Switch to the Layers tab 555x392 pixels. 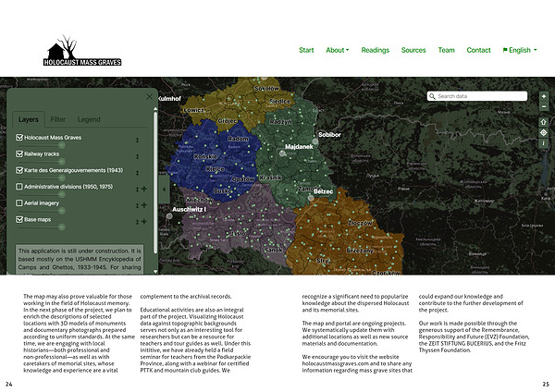(29, 119)
